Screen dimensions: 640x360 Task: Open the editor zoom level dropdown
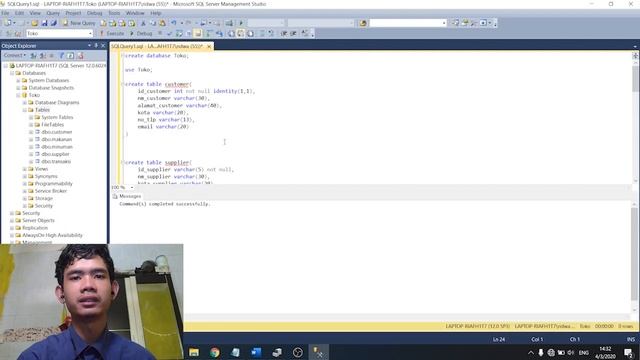[131, 187]
